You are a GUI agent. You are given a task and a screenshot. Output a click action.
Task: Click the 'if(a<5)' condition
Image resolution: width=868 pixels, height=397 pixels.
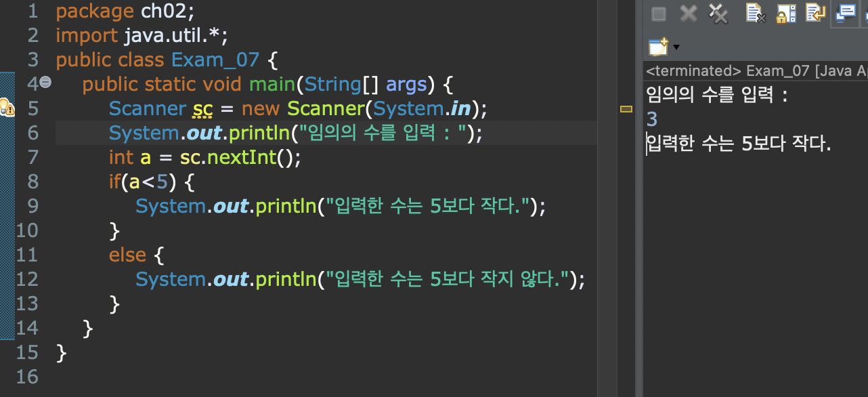[x=144, y=182]
